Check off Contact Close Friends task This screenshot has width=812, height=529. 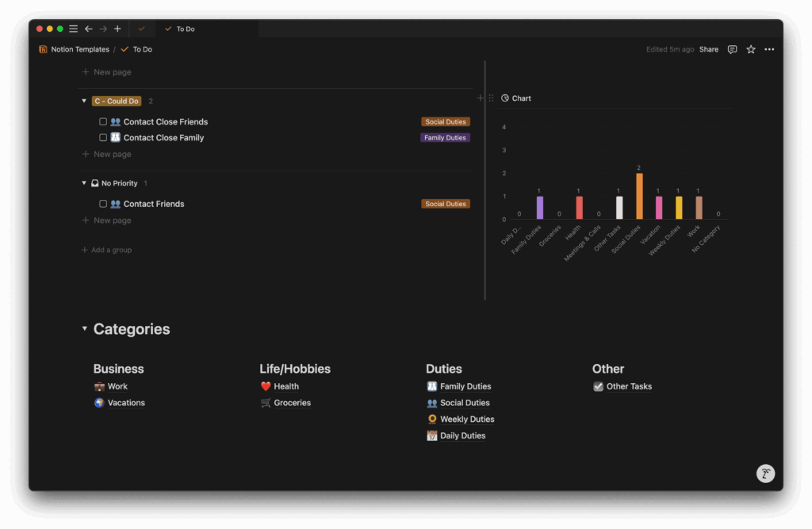[103, 122]
